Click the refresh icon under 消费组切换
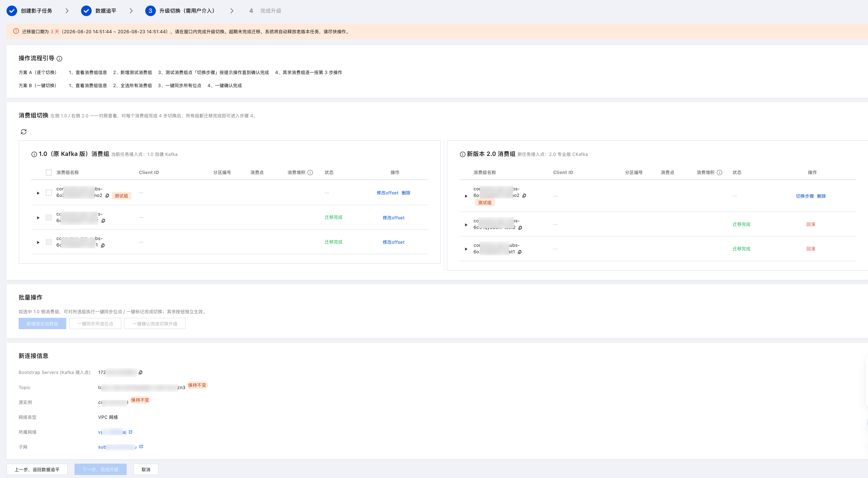Screen dimensions: 868x478 24,132
